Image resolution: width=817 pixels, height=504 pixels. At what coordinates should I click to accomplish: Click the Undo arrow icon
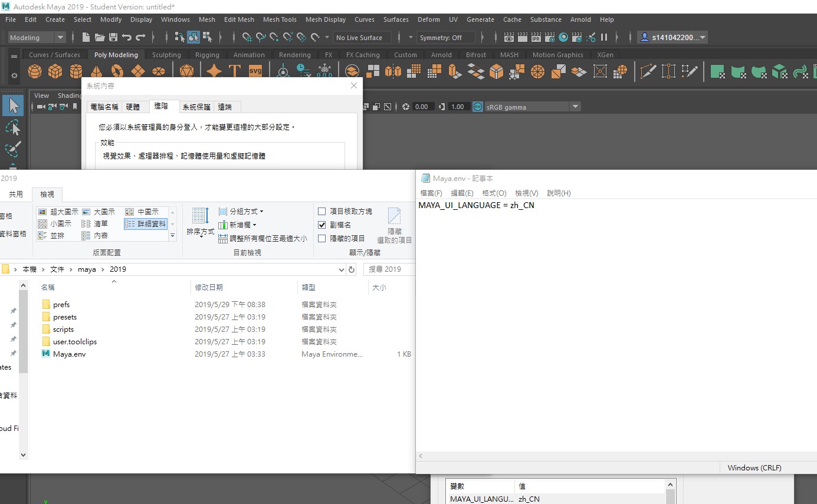126,37
